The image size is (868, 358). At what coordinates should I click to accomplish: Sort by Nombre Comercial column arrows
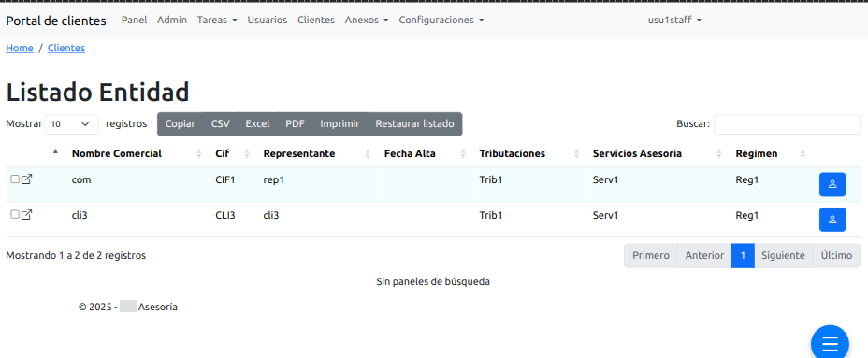click(x=199, y=154)
